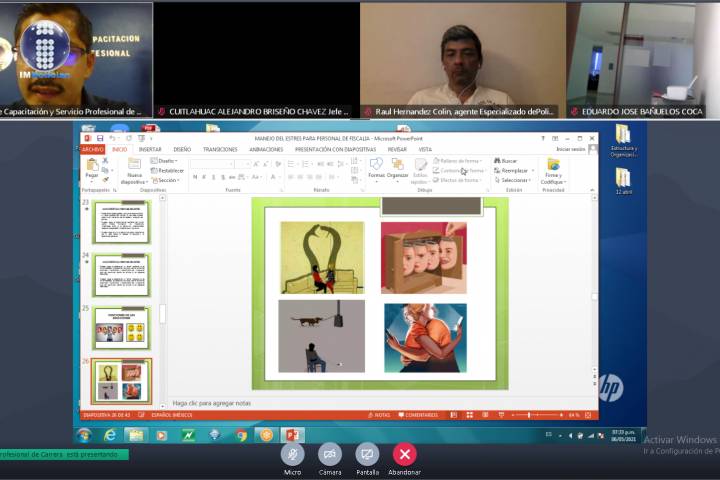Open Chrome from the Windows taskbar
Screen dimensions: 720x480
[241, 435]
